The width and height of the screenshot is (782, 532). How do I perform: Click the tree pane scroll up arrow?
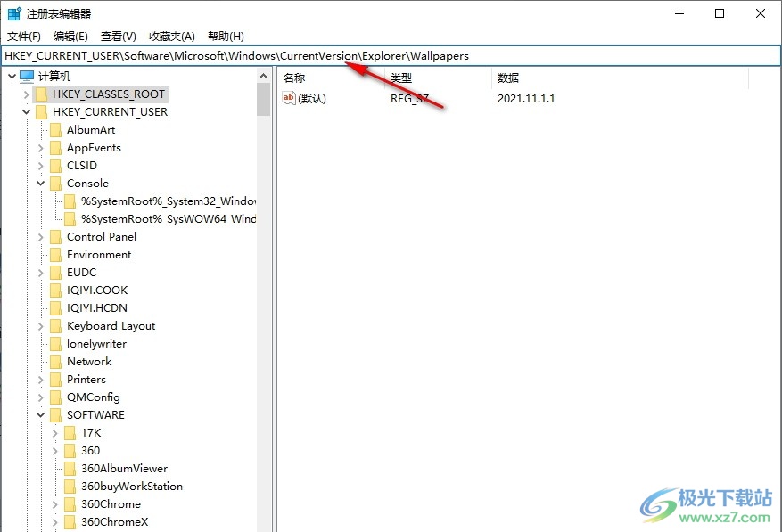(263, 76)
